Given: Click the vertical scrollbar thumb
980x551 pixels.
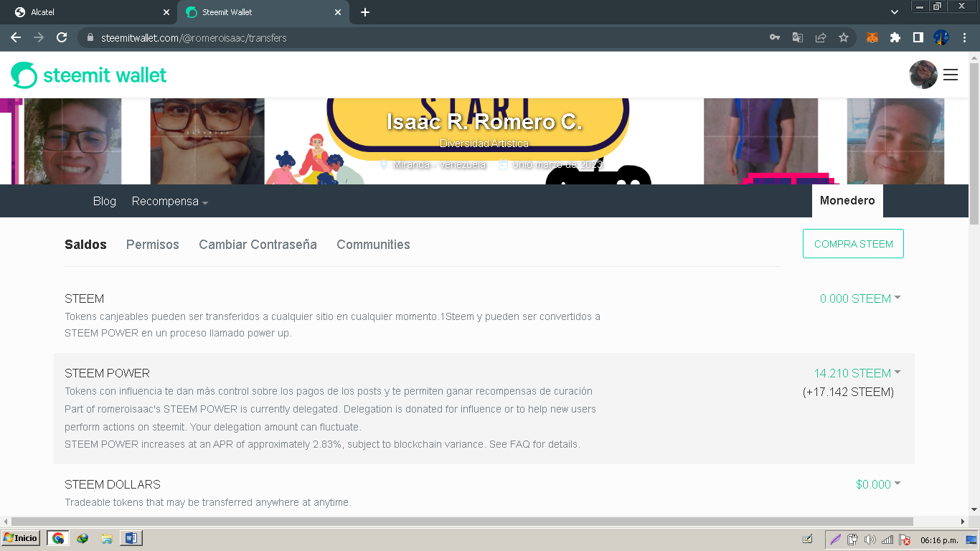Looking at the screenshot, I should point(974,143).
